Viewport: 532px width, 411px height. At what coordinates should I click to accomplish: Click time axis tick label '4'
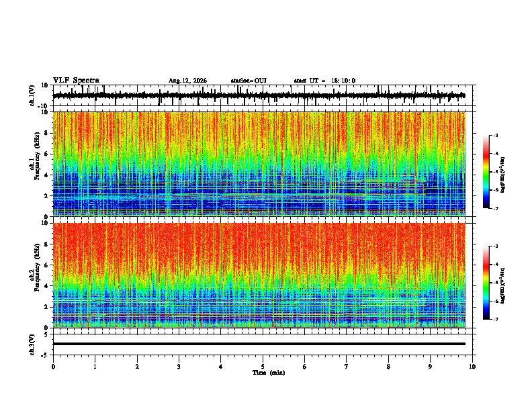tap(221, 367)
